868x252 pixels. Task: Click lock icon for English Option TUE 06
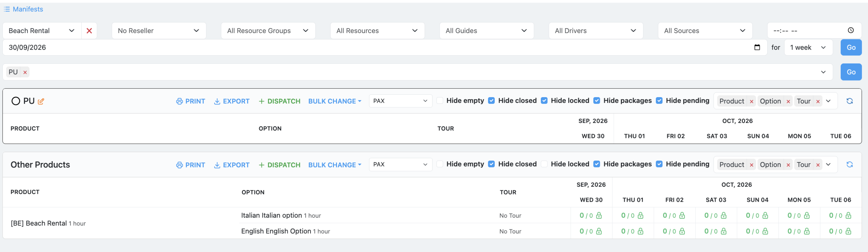(x=848, y=231)
